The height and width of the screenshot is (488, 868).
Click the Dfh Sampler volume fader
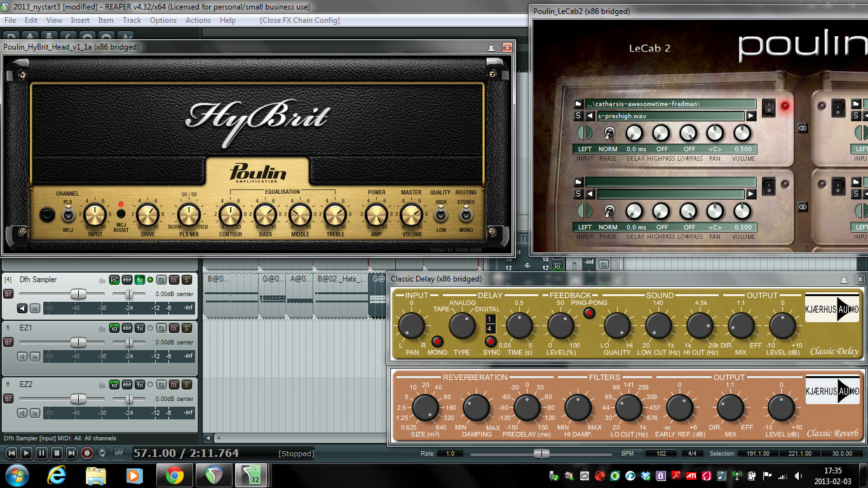point(78,294)
